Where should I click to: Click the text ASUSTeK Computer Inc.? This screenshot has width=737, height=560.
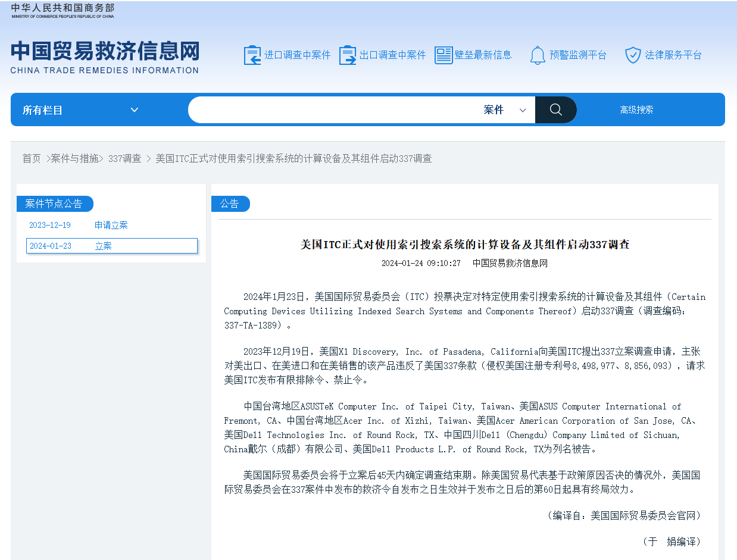click(x=350, y=406)
